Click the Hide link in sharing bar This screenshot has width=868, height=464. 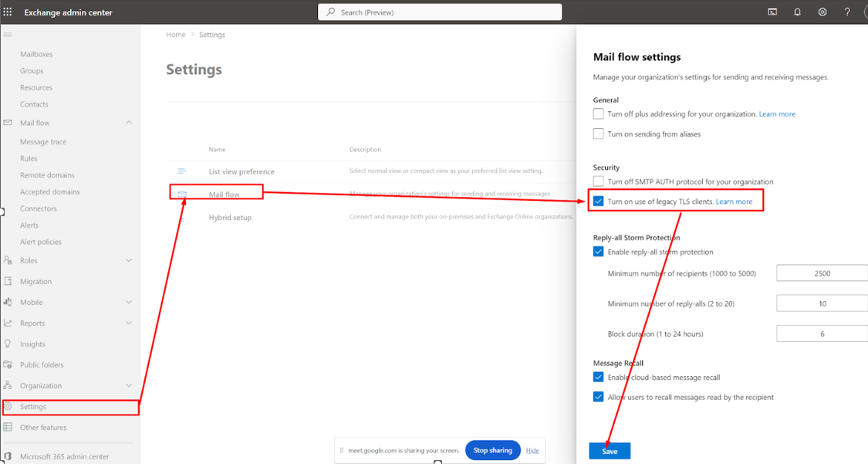click(x=532, y=451)
